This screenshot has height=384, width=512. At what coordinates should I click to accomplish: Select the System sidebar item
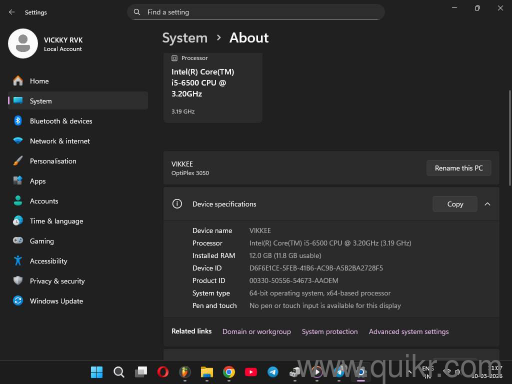tap(78, 101)
